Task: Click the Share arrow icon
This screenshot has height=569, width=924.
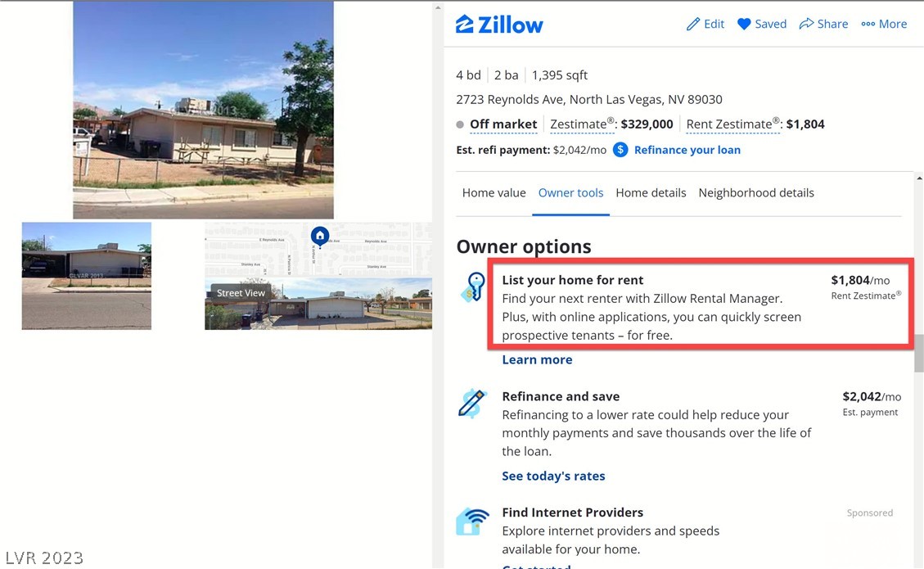Action: pos(806,25)
